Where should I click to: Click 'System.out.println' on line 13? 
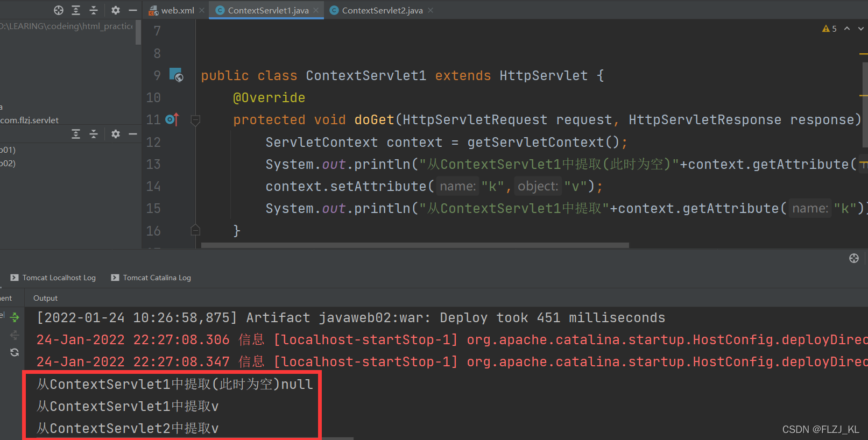click(x=338, y=164)
